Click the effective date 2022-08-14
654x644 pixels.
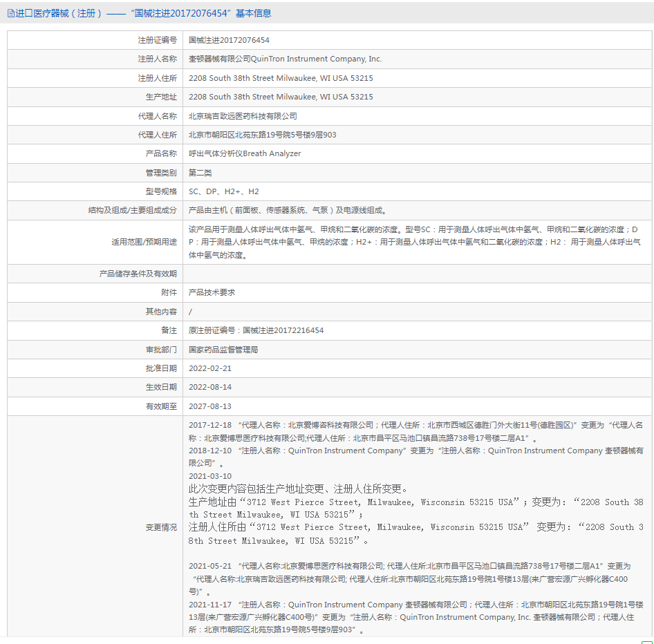point(209,387)
